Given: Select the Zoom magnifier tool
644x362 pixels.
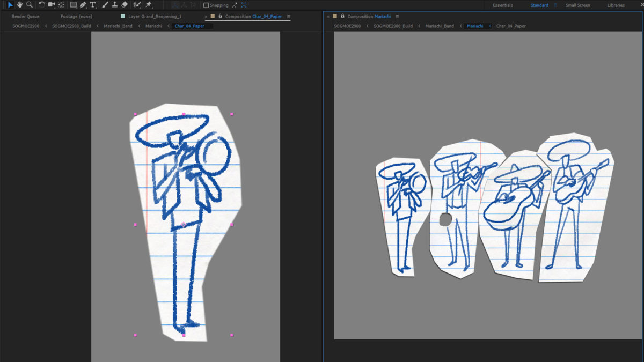Looking at the screenshot, I should tap(30, 5).
